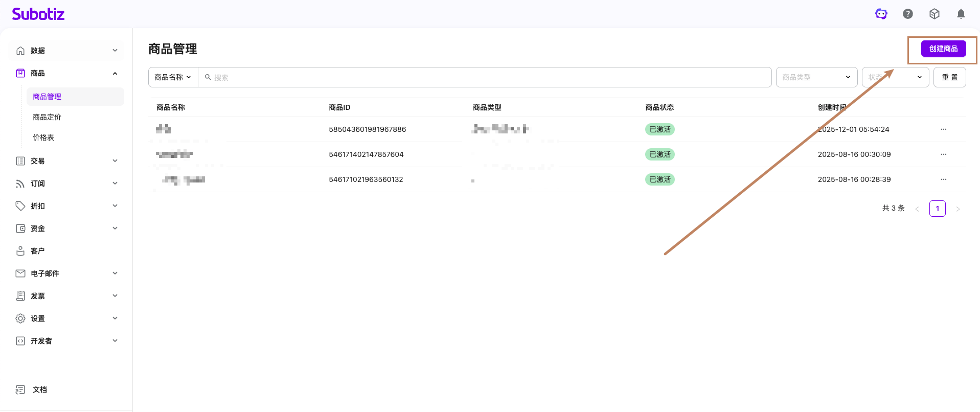Click the 创建商品 button

[x=943, y=49]
